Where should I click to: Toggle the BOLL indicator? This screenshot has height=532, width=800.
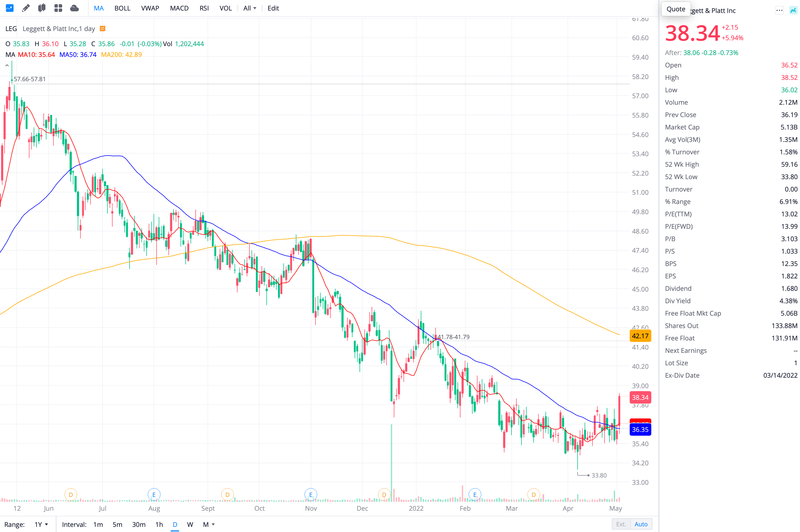pyautogui.click(x=122, y=8)
